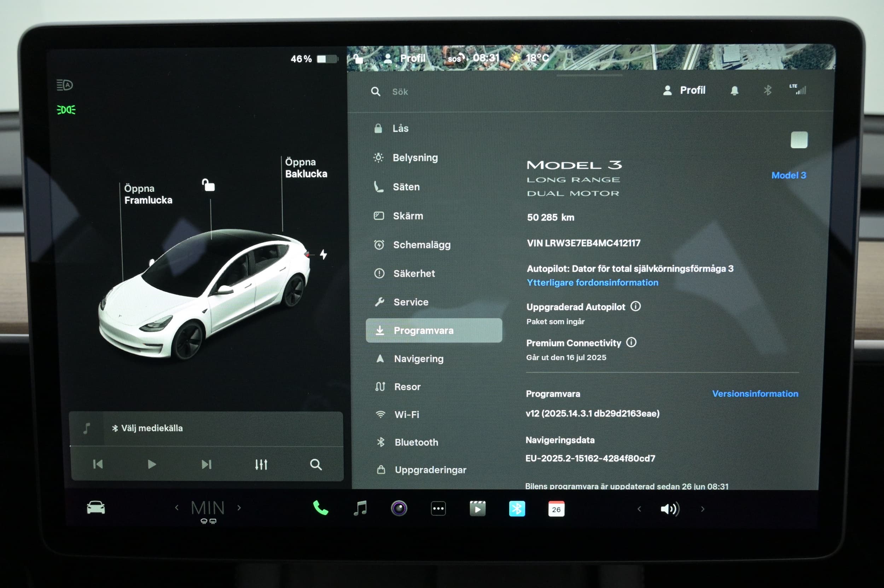Screen dimensions: 884x588
Task: Open Profil in the settings header
Action: click(x=685, y=91)
